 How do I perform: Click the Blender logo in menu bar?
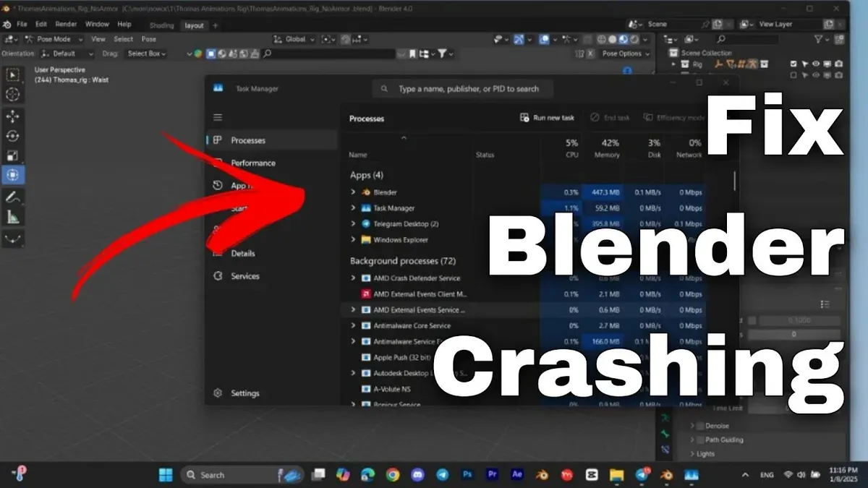[x=7, y=24]
